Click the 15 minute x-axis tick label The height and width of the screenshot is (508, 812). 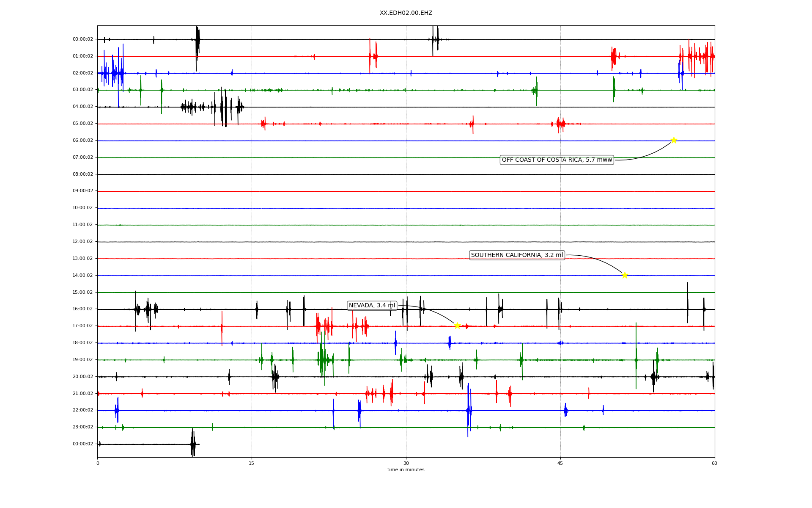252,463
